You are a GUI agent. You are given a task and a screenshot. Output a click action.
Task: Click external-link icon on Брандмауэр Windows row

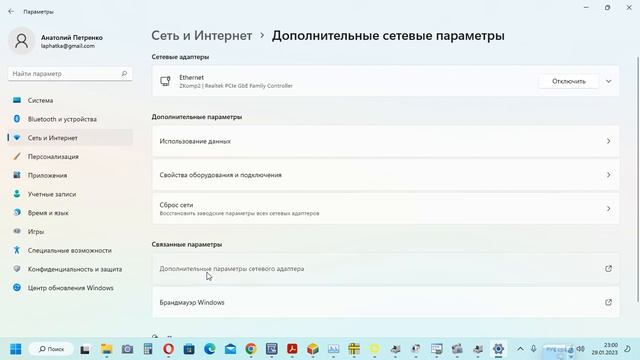(x=608, y=302)
